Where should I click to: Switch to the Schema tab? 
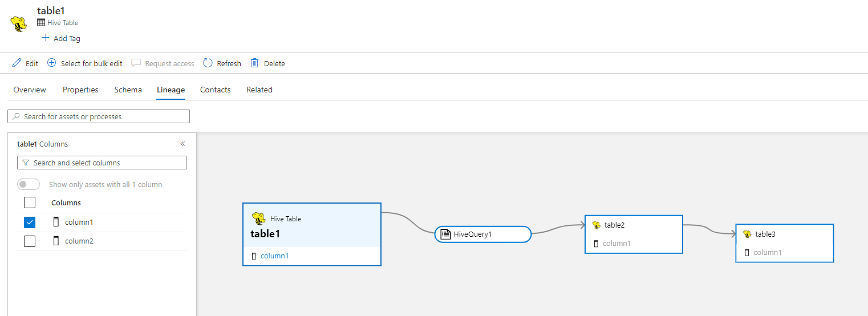(128, 90)
